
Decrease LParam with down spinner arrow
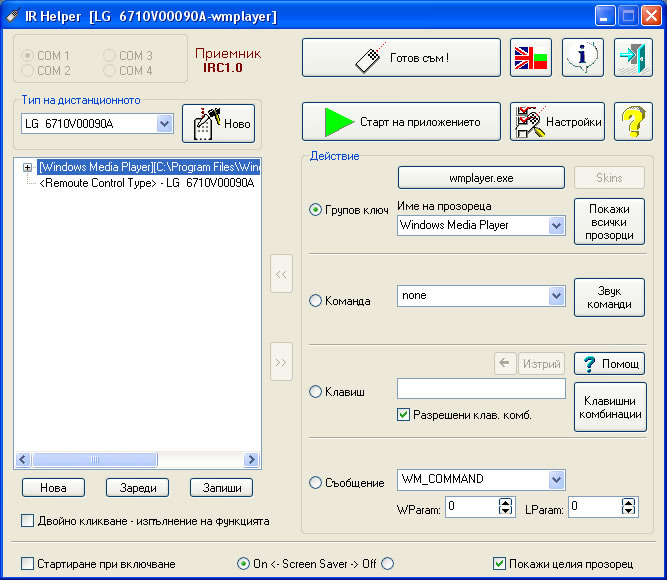628,511
